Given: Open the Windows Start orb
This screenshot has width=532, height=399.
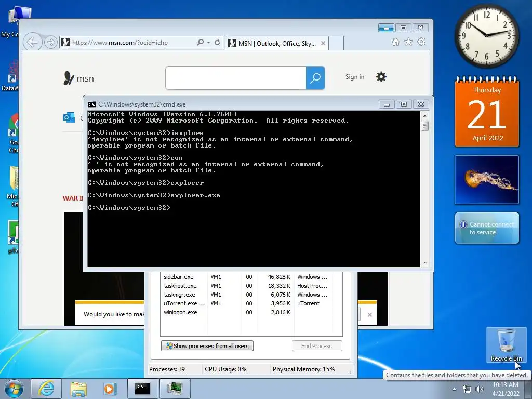Looking at the screenshot, I should coord(14,389).
